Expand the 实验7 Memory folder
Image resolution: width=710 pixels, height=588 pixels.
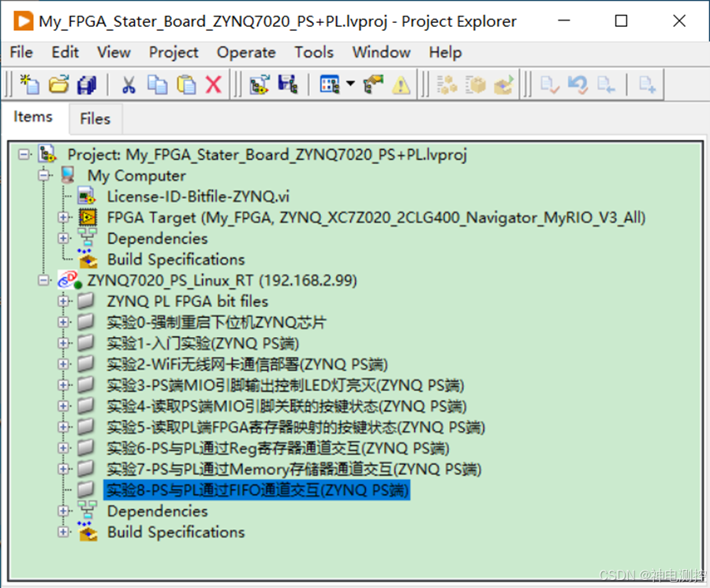pyautogui.click(x=64, y=469)
